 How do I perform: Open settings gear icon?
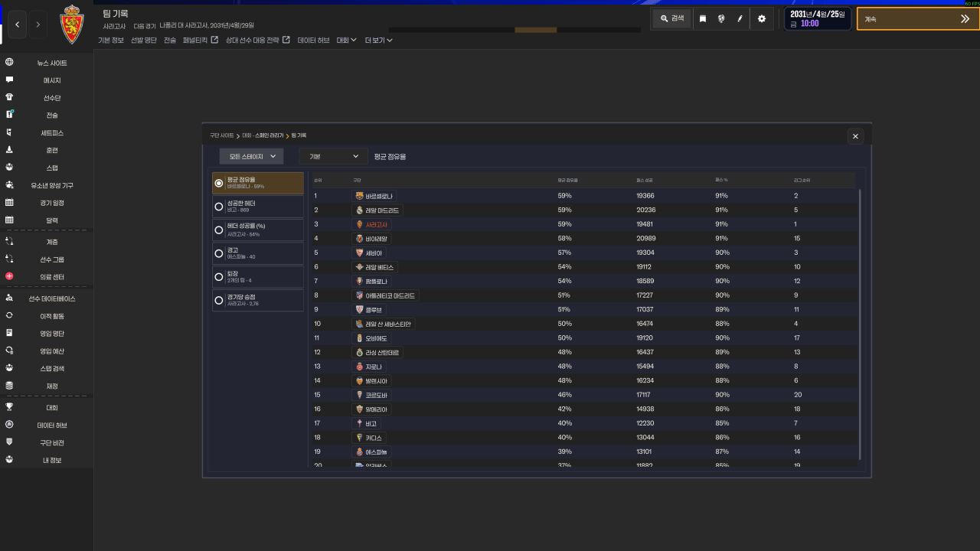(761, 18)
